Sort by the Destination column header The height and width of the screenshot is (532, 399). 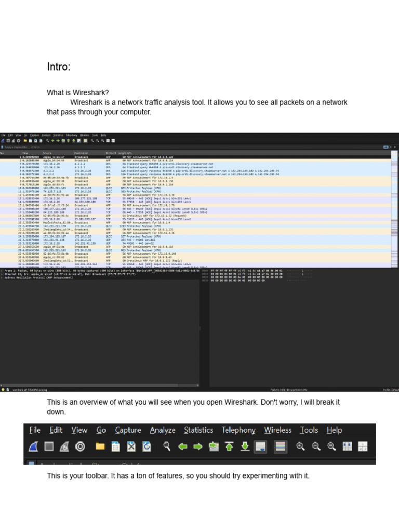pos(82,153)
